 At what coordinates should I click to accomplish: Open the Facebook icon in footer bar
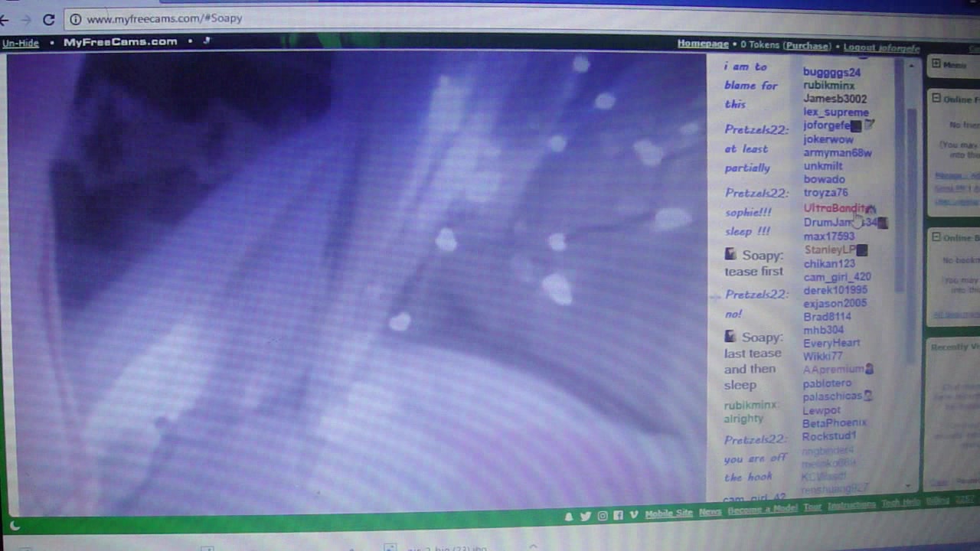point(619,516)
